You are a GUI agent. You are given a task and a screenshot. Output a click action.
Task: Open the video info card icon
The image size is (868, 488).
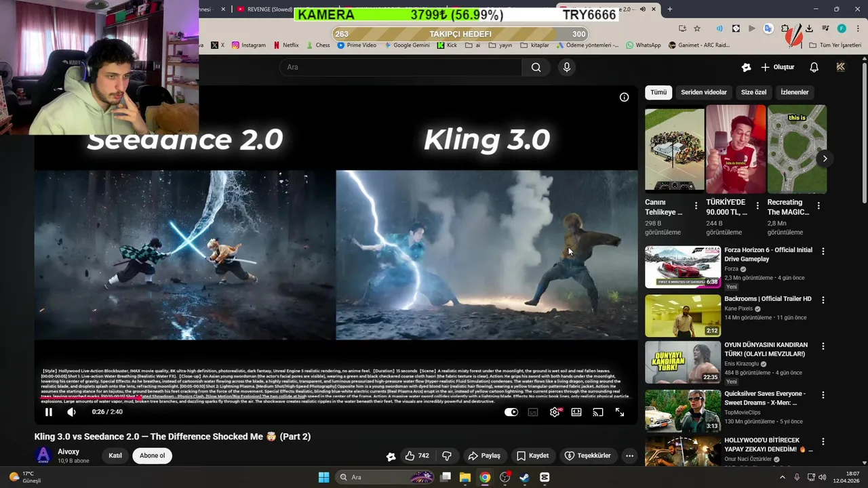point(624,97)
